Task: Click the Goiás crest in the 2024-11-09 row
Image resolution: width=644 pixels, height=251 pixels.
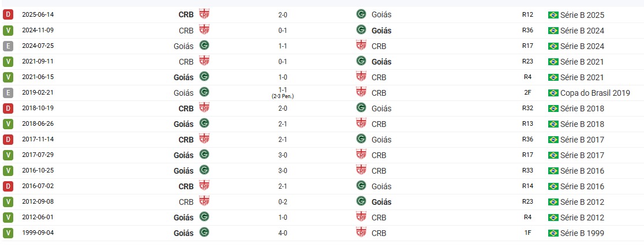Action: (361, 29)
